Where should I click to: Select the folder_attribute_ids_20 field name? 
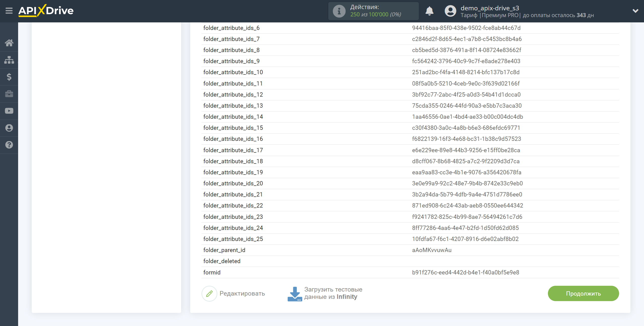tap(233, 183)
